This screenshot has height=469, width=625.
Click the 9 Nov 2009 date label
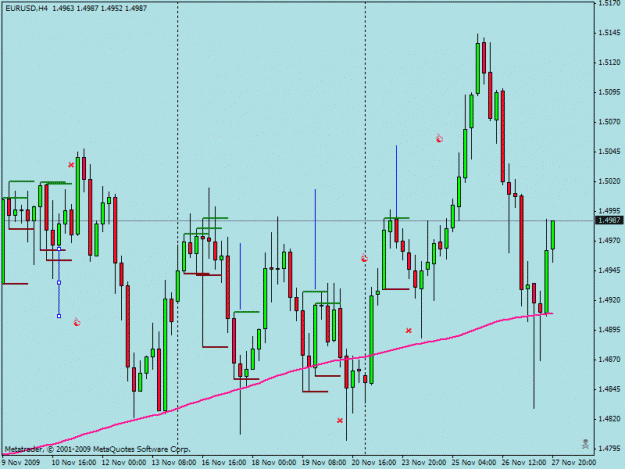pos(21,462)
